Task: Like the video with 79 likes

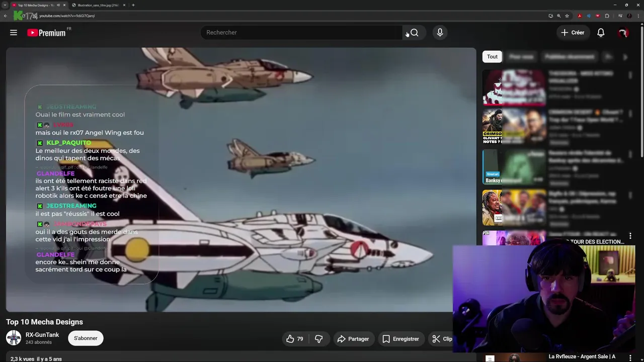Action: pos(295,339)
